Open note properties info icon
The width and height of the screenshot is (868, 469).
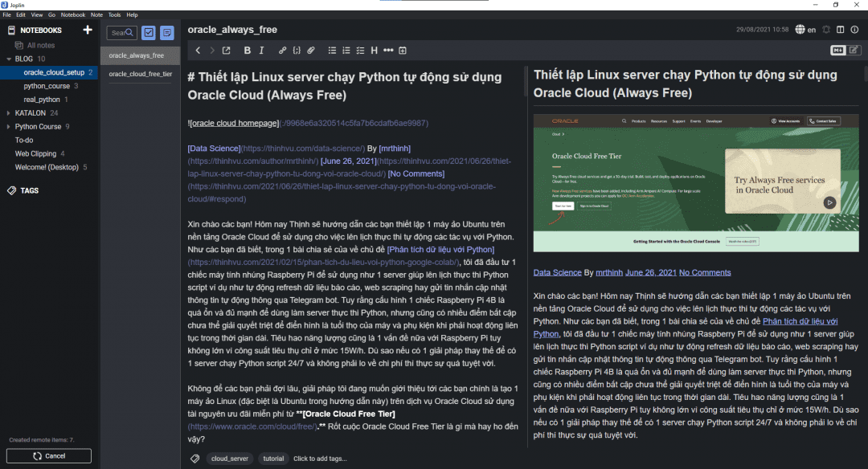pos(854,30)
